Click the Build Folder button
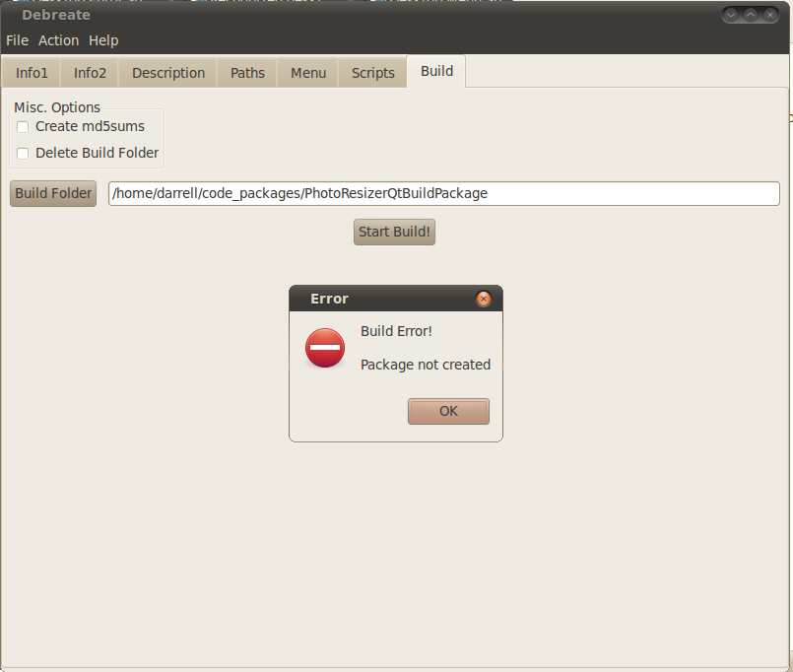 coord(53,193)
